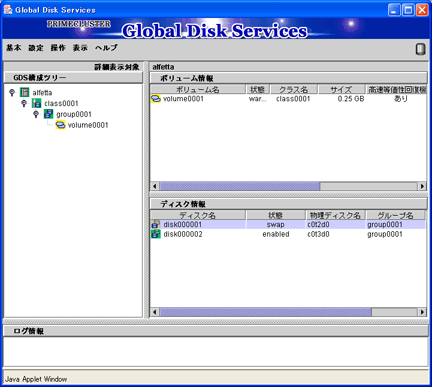Click the 物理ディスク名 column header
432x387 pixels.
[x=335, y=215]
